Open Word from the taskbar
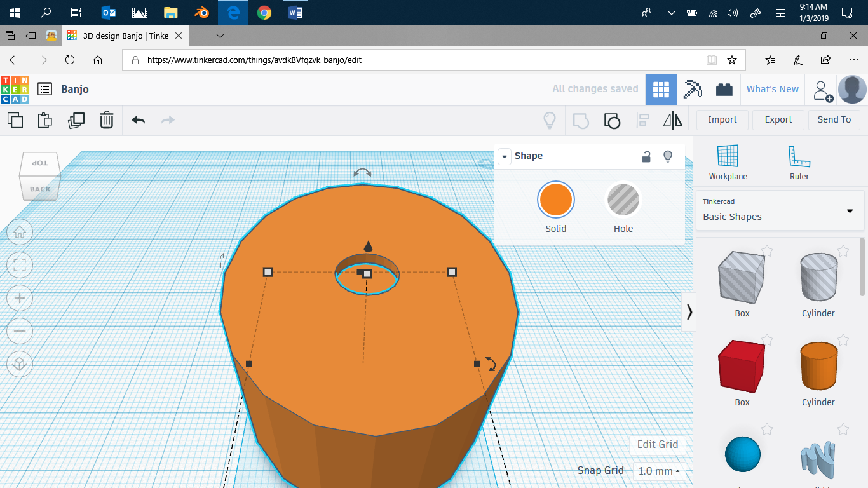 [x=295, y=13]
